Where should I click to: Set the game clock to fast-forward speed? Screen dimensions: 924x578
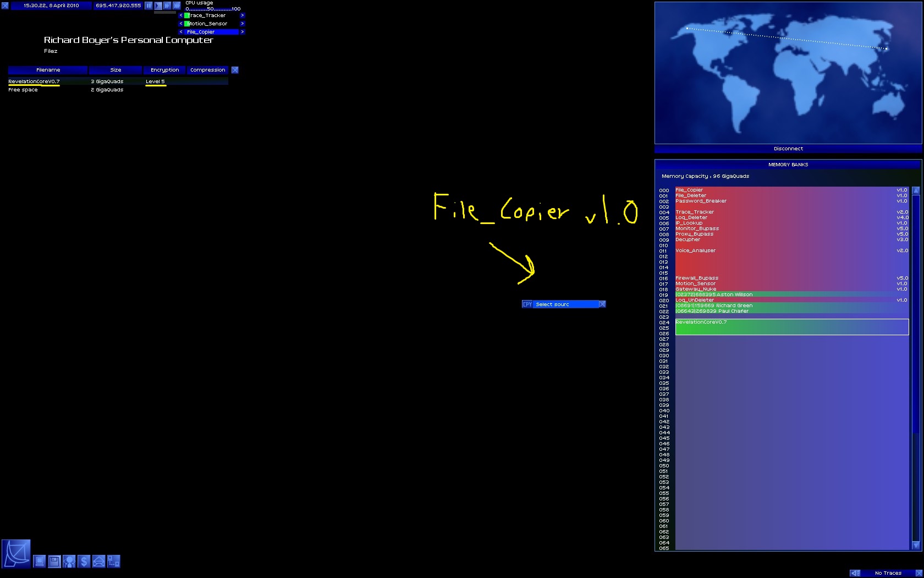click(x=167, y=6)
